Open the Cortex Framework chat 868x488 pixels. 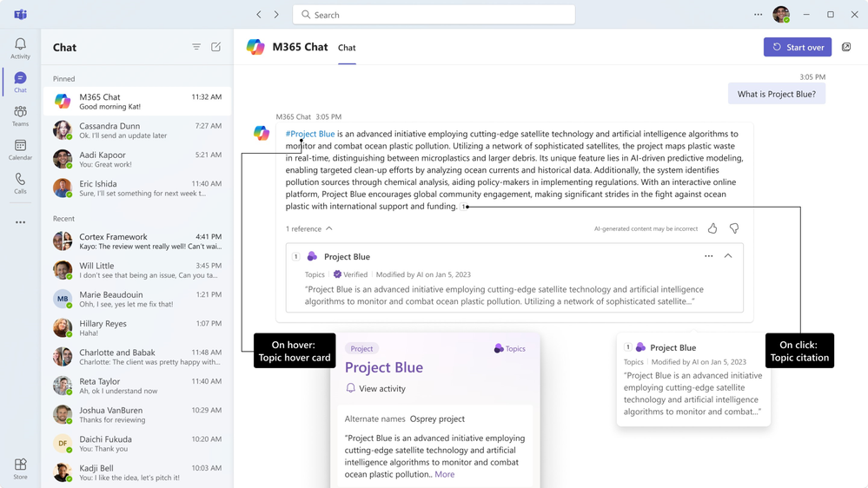137,241
